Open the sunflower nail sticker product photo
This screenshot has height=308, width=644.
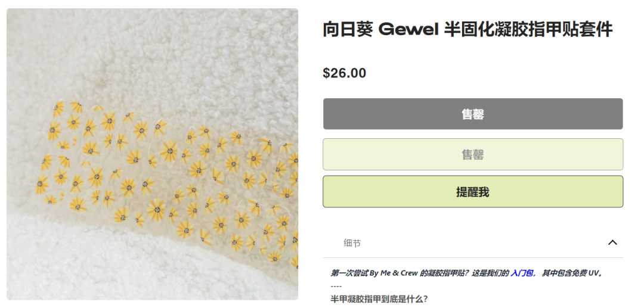point(153,154)
